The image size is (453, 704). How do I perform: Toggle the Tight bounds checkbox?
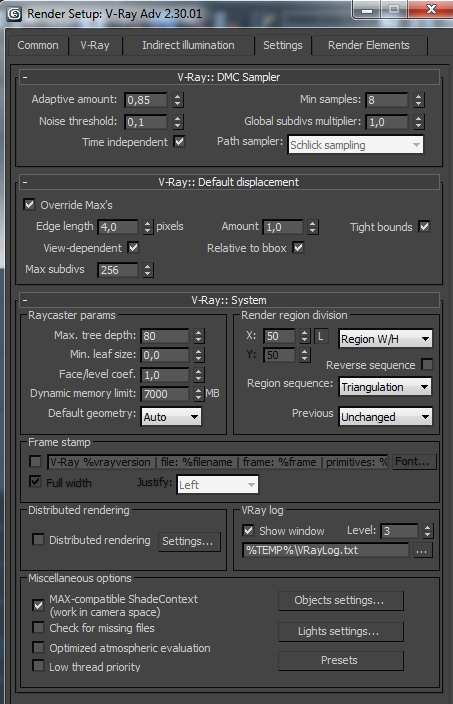[424, 226]
